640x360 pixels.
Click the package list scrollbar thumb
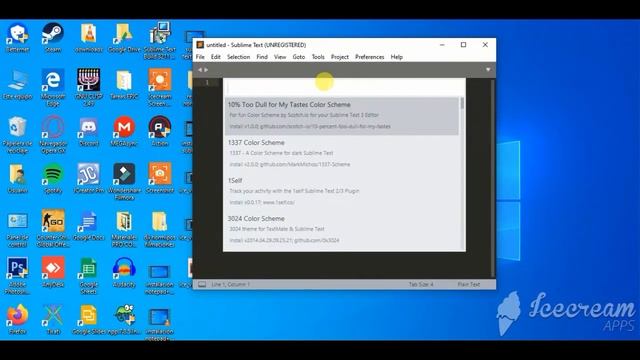point(462,103)
